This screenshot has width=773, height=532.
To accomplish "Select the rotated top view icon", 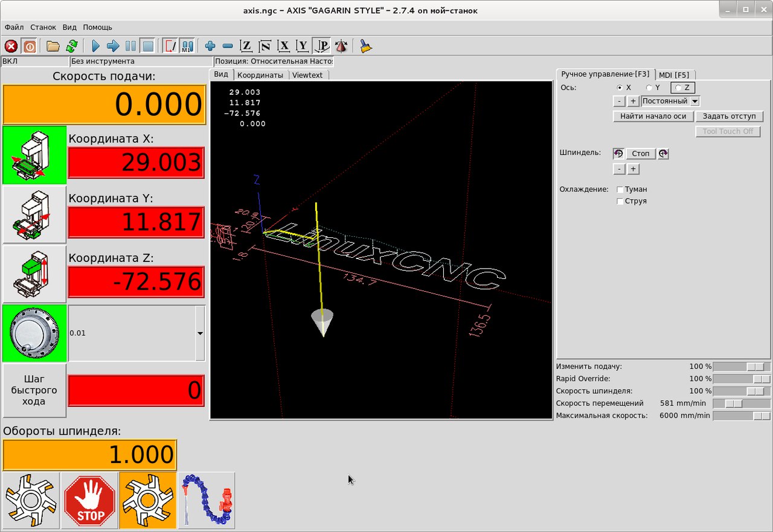I will (265, 46).
